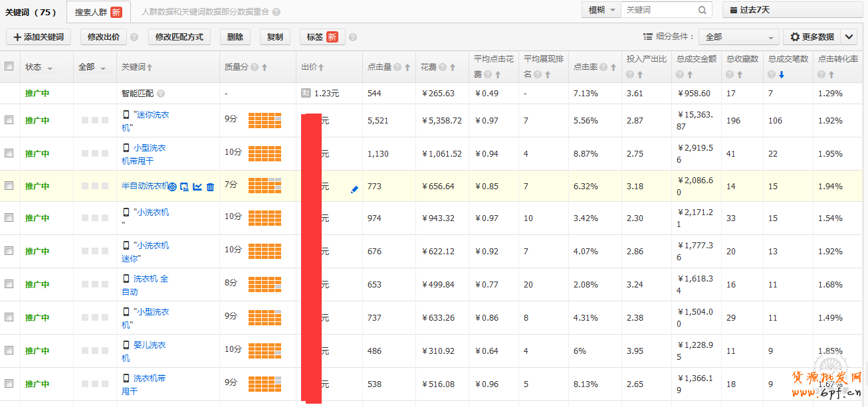Tick the select-all checkbox in table header

[x=9, y=66]
